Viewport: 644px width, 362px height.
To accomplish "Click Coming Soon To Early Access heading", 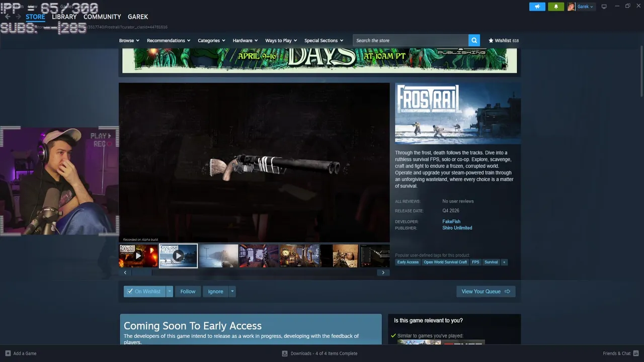I will click(x=193, y=326).
